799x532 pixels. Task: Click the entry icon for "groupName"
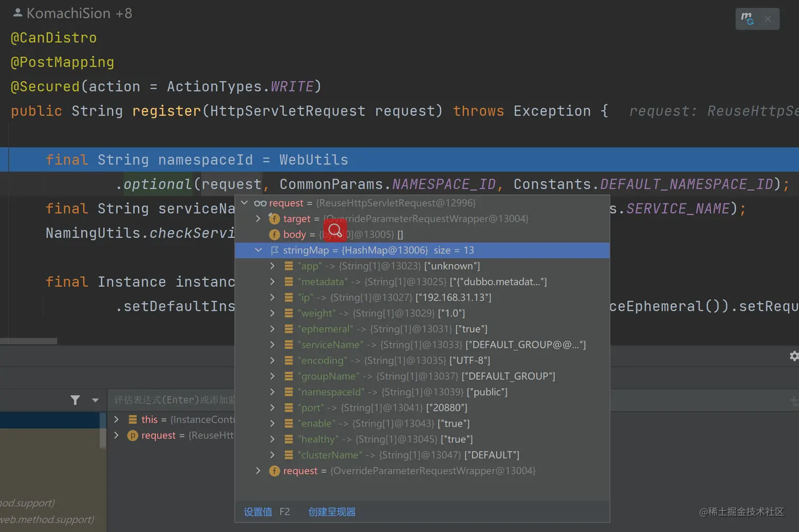coord(289,376)
